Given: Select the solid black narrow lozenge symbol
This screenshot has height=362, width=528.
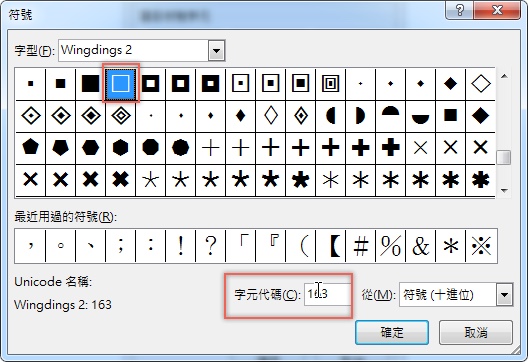Looking at the screenshot, I should tap(240, 116).
